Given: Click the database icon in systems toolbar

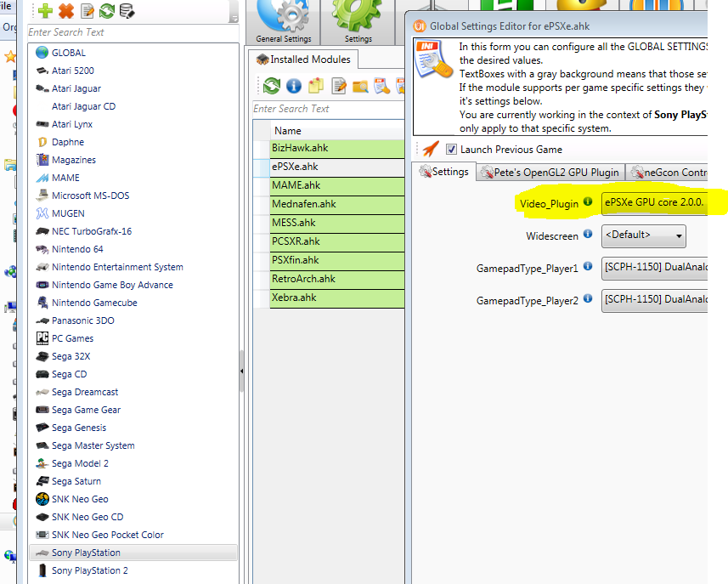Looking at the screenshot, I should tap(127, 11).
